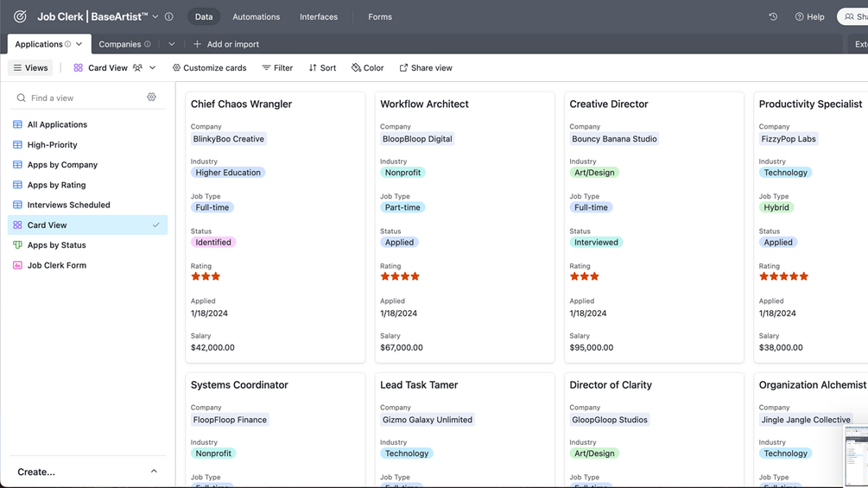Switch to the Automations tab
This screenshot has height=488, width=868.
(256, 16)
